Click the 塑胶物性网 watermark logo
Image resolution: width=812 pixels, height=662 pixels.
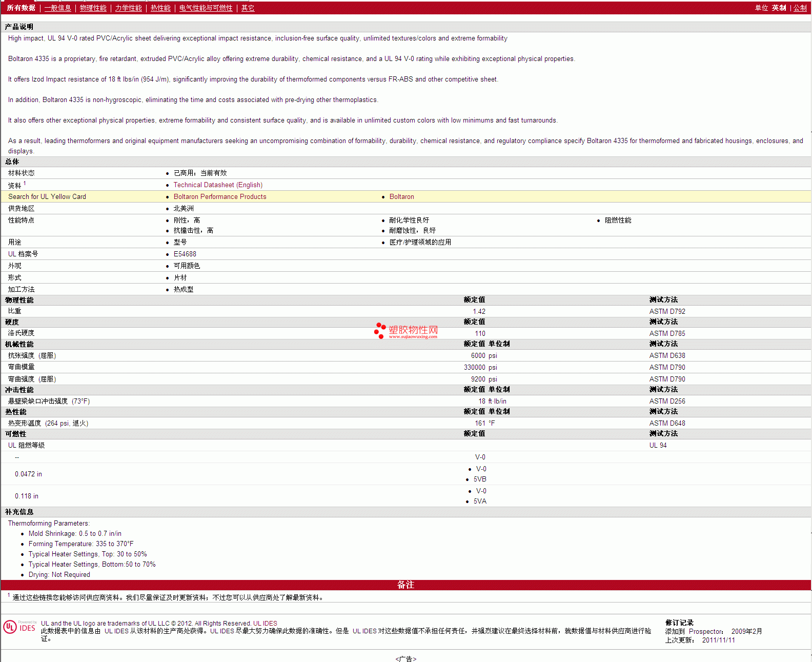407,331
